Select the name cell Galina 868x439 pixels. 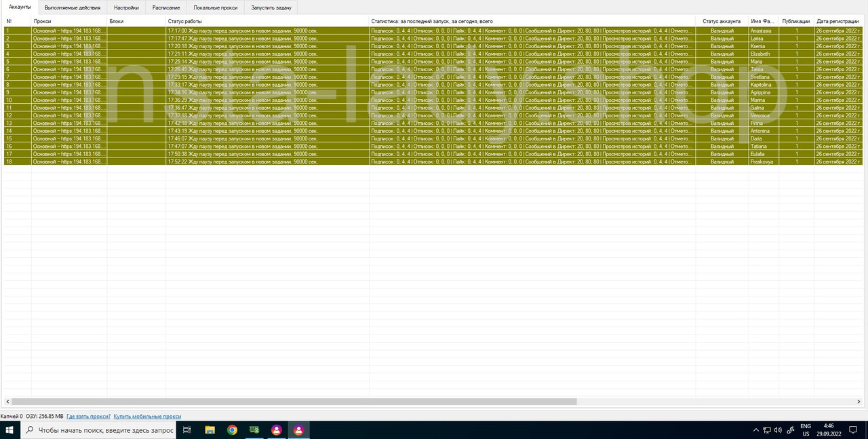[764, 108]
